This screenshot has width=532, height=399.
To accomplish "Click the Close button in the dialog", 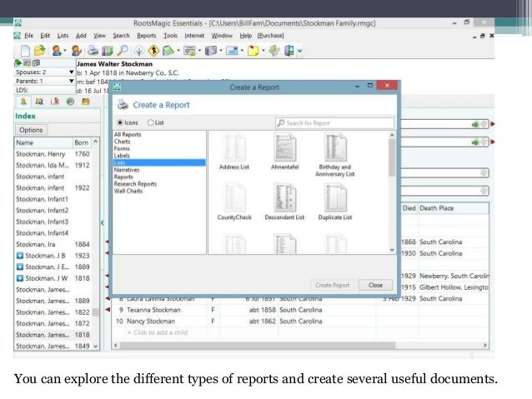I will coord(375,285).
